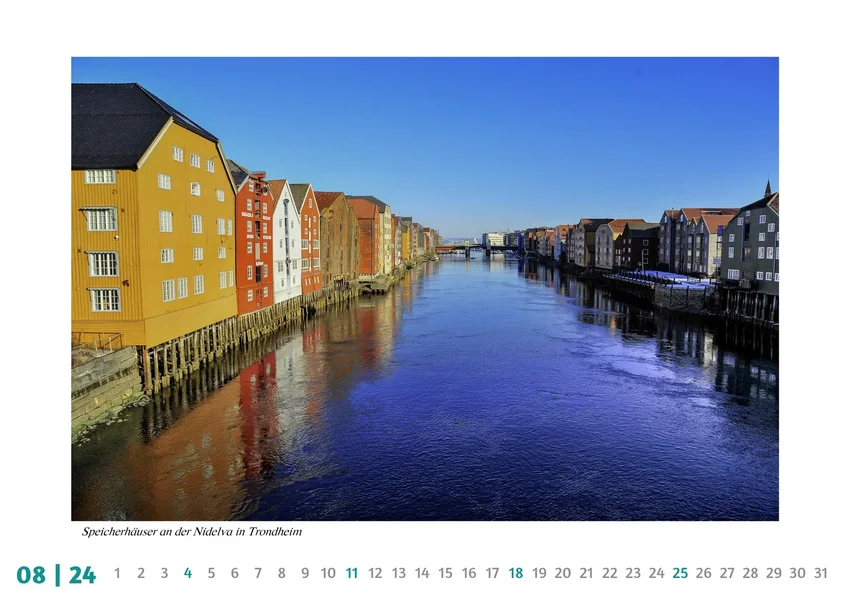The height and width of the screenshot is (600, 850).
Task: Click day 28 in the calendar row
Action: coord(750,573)
